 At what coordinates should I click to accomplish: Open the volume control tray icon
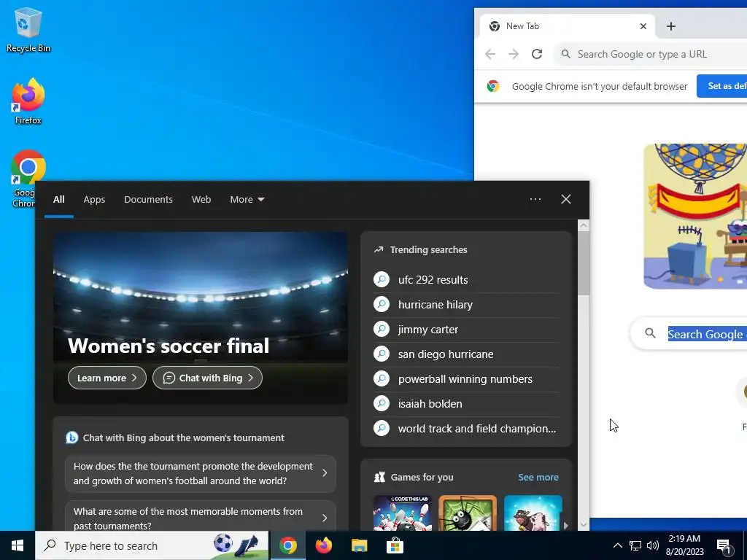tap(653, 545)
